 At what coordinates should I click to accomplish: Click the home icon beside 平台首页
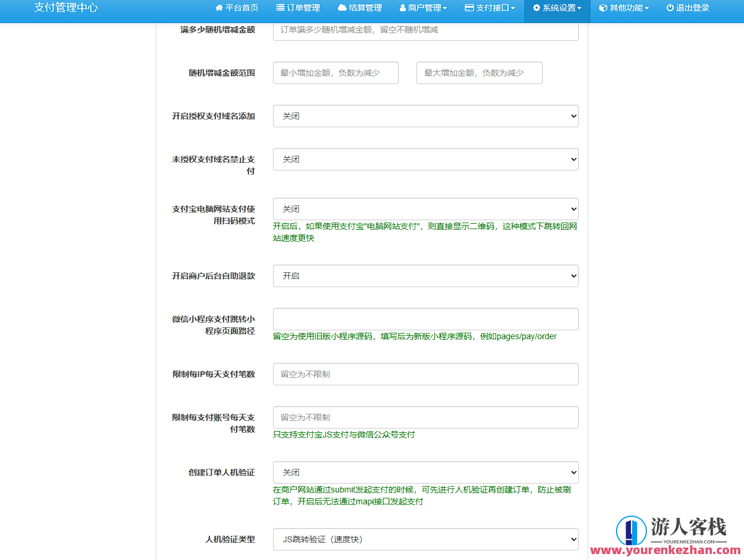point(219,8)
